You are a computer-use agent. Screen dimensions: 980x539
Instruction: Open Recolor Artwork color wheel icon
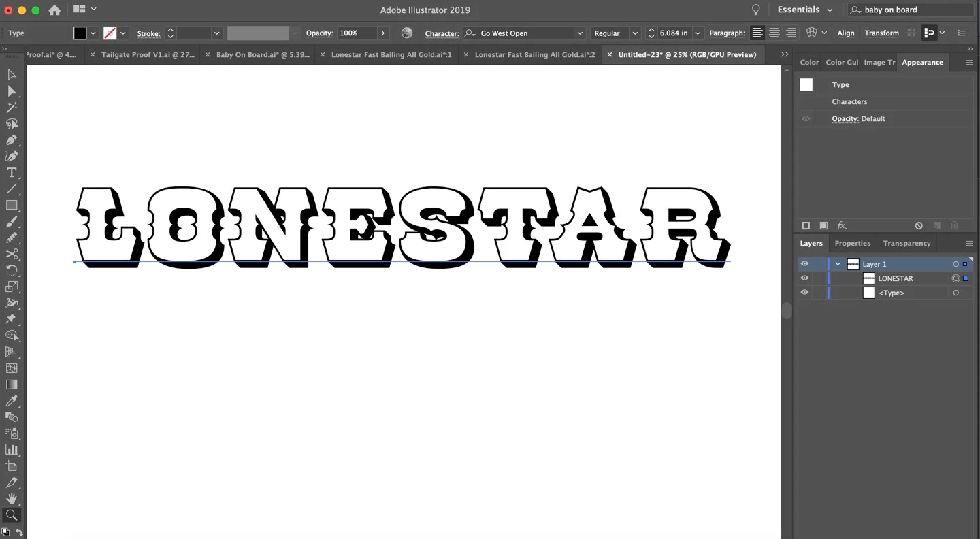click(x=407, y=33)
